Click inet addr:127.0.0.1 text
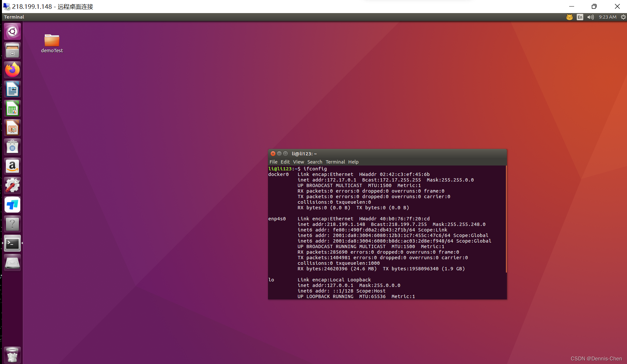The height and width of the screenshot is (364, 627). pos(325,285)
